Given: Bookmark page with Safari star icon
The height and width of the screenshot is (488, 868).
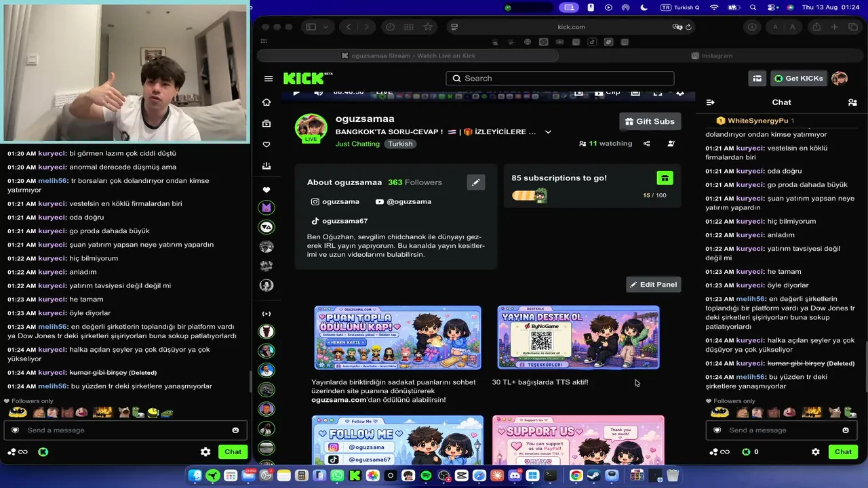Looking at the screenshot, I should [x=428, y=27].
